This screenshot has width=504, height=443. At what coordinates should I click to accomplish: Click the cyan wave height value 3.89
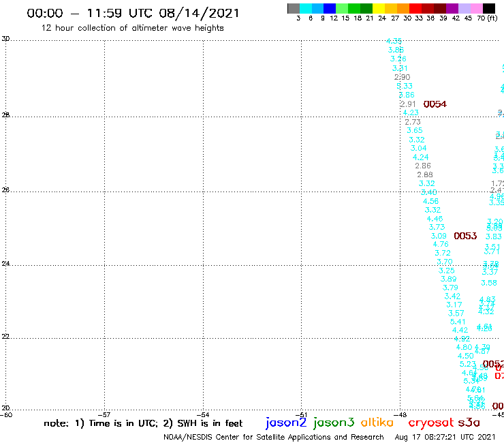pyautogui.click(x=449, y=279)
